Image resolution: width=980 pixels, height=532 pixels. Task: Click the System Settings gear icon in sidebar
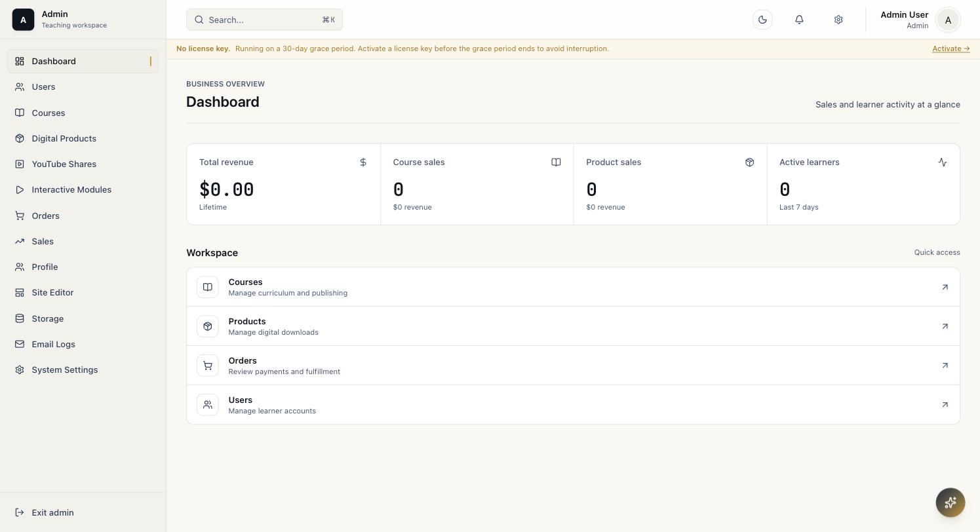[x=20, y=370]
